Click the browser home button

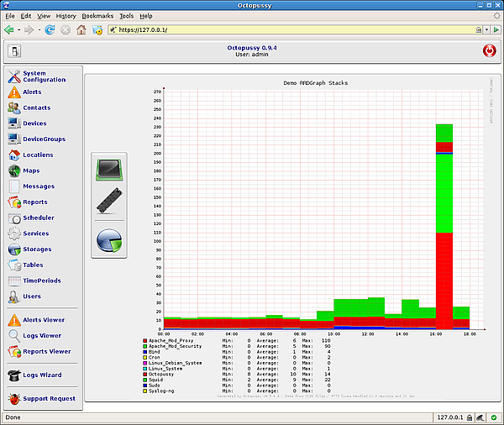tap(81, 29)
